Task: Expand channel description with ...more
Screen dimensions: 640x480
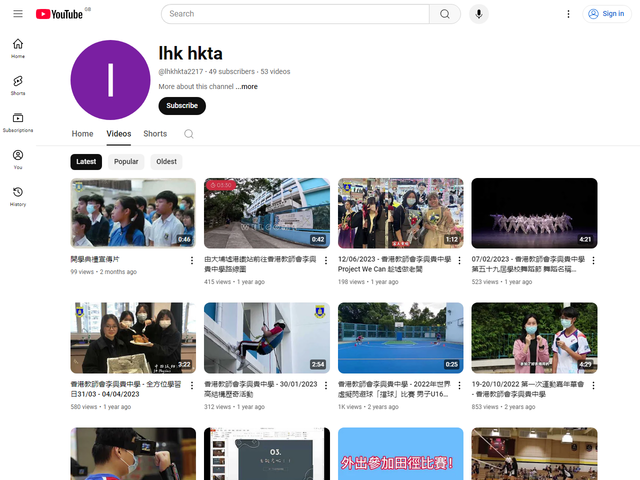Action: tap(247, 87)
